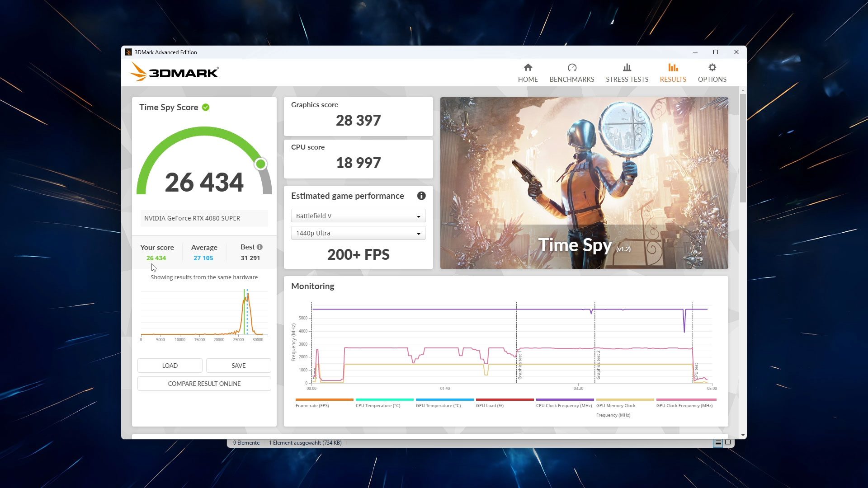The width and height of the screenshot is (868, 488).
Task: Switch to large thumbnails view icon
Action: coord(728,443)
